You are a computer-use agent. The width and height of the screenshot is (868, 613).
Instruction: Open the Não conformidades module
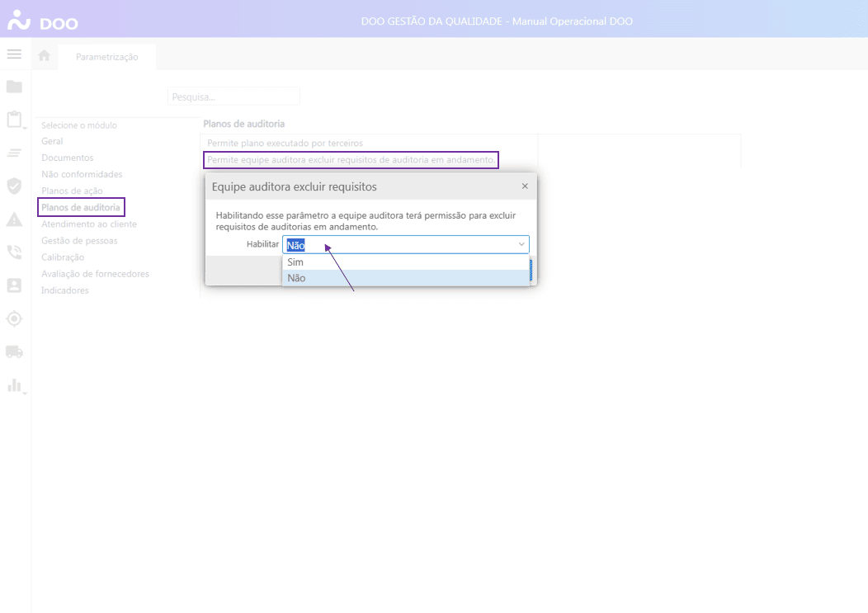coord(82,174)
